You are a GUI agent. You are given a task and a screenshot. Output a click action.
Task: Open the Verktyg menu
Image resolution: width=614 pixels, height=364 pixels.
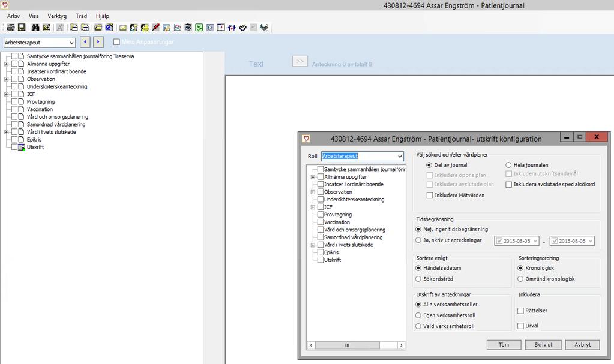pos(57,16)
